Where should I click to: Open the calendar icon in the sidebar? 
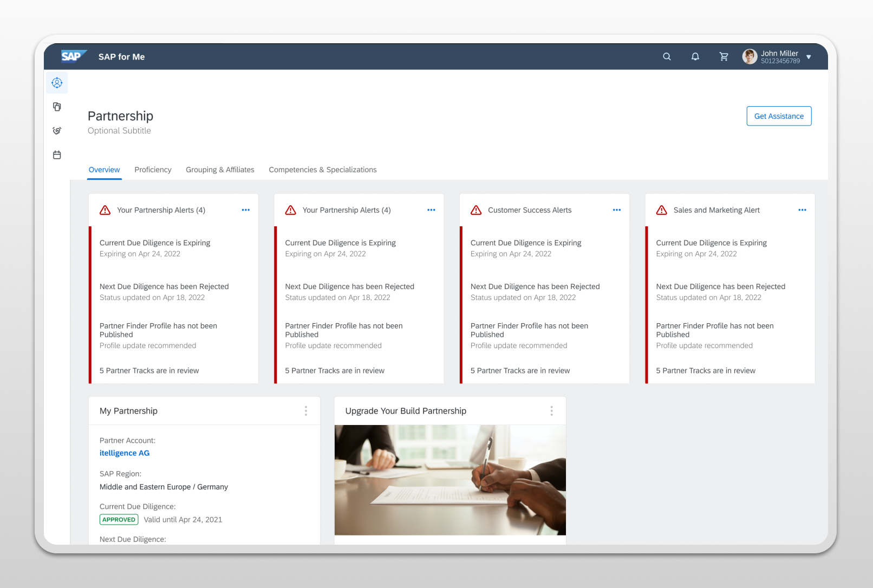[57, 155]
